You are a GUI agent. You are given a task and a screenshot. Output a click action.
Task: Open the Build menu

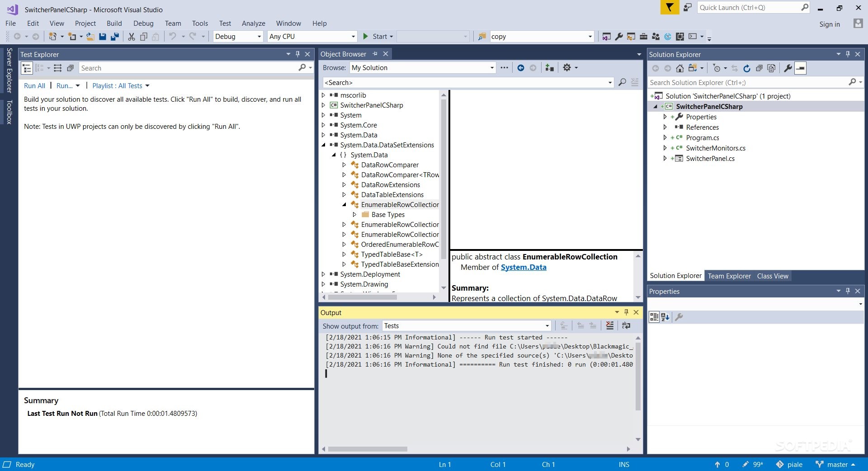coord(114,24)
